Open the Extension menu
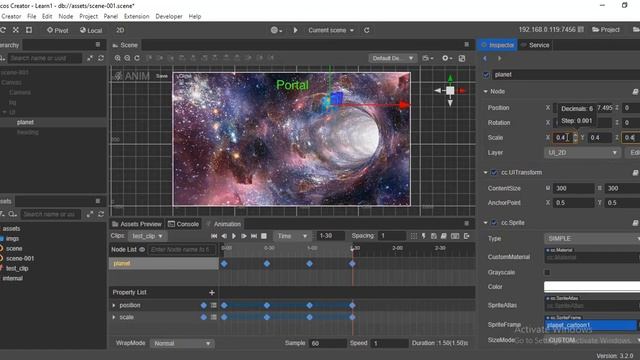 pyautogui.click(x=136, y=16)
